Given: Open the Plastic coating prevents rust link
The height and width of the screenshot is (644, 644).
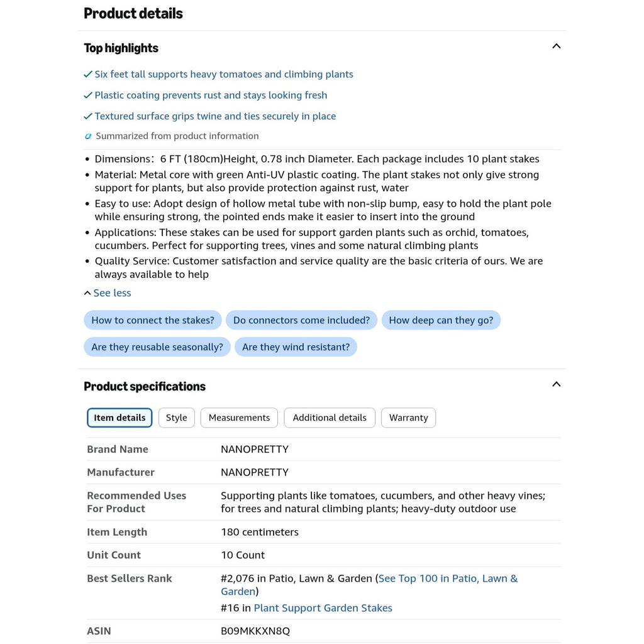Looking at the screenshot, I should click(211, 96).
